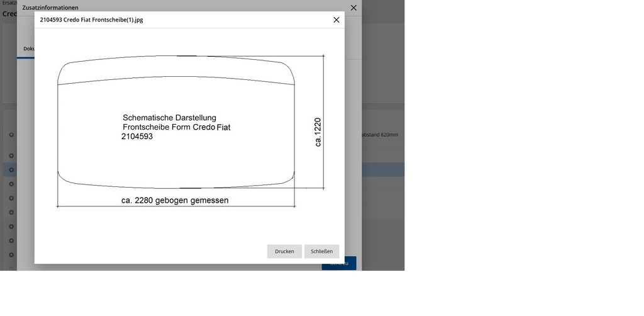Click the 'abstand 820mm' text in background list
The width and height of the screenshot is (644, 316).
[380, 135]
